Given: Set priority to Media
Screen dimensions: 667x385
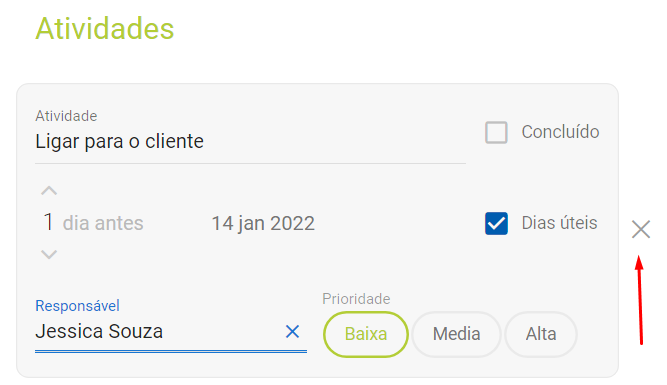Looking at the screenshot, I should 456,334.
